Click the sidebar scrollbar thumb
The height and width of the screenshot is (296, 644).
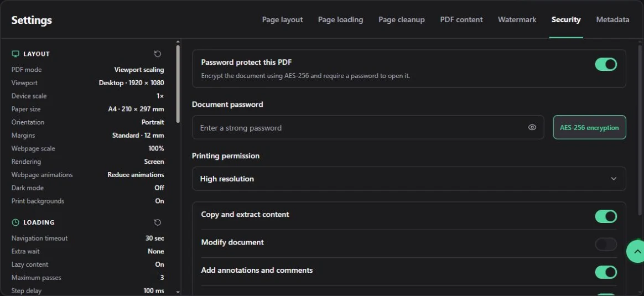[x=178, y=84]
